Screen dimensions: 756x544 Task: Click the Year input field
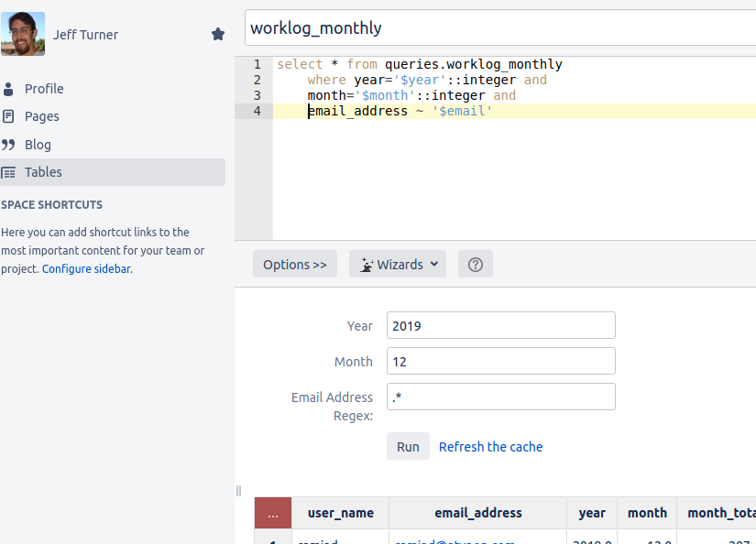500,325
